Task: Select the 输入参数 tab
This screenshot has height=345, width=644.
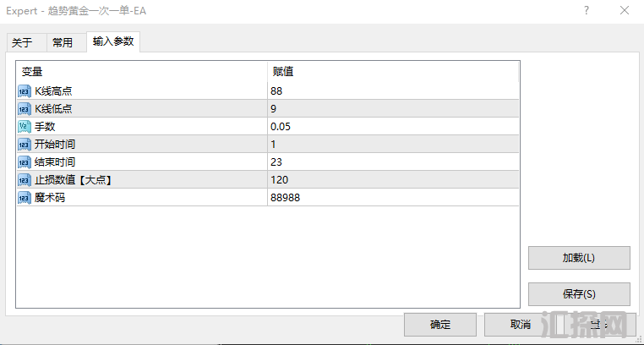Action: (x=113, y=41)
